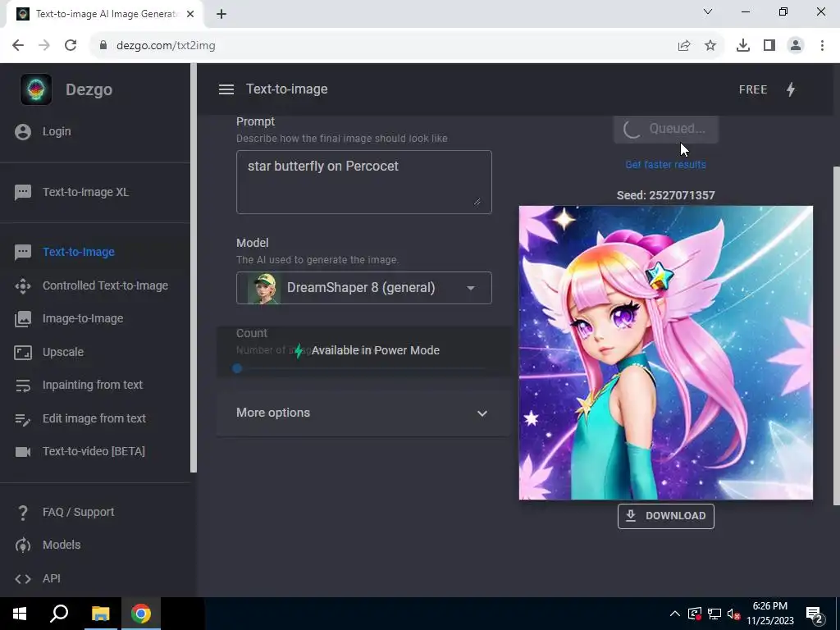Open the hamburger menu icon
This screenshot has width=840, height=630.
pos(226,89)
